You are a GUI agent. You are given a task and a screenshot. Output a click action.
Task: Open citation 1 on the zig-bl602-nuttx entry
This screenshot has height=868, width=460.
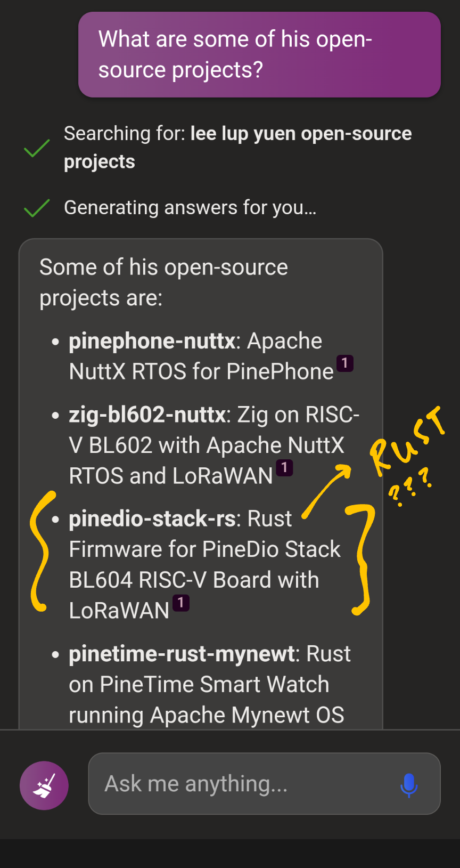coord(285,468)
